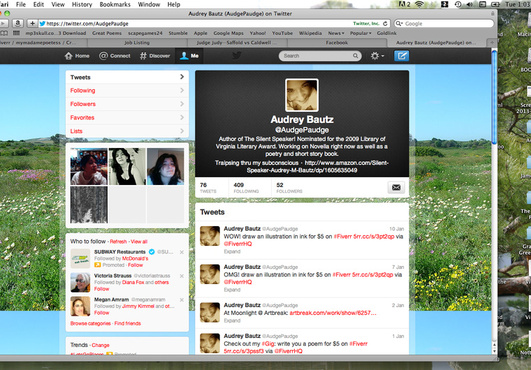Click Refresh in Who to follow
The width and height of the screenshot is (531, 370).
(118, 242)
